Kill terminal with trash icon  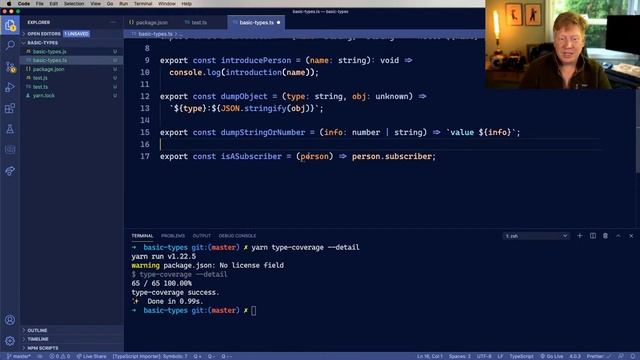point(605,236)
